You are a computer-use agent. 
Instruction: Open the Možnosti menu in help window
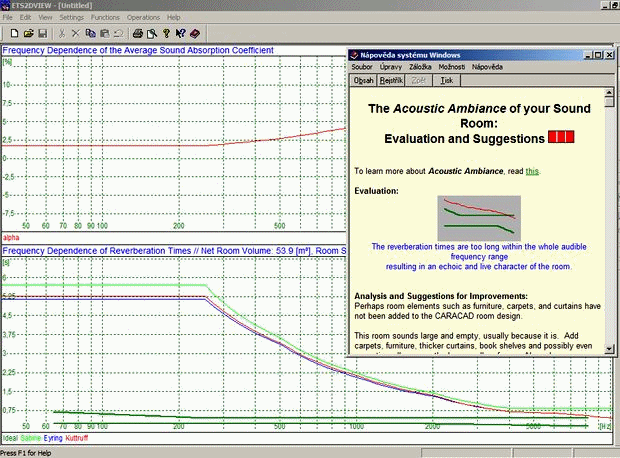coord(452,67)
